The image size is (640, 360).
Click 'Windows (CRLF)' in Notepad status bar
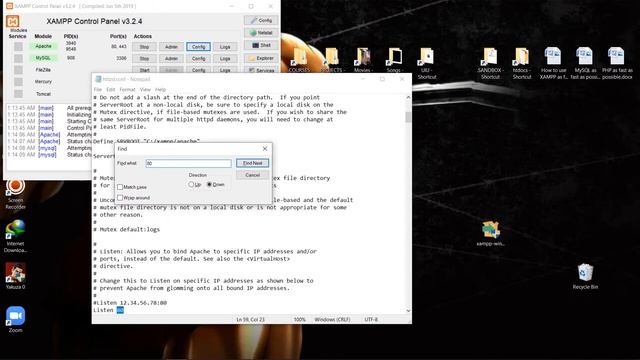332,320
